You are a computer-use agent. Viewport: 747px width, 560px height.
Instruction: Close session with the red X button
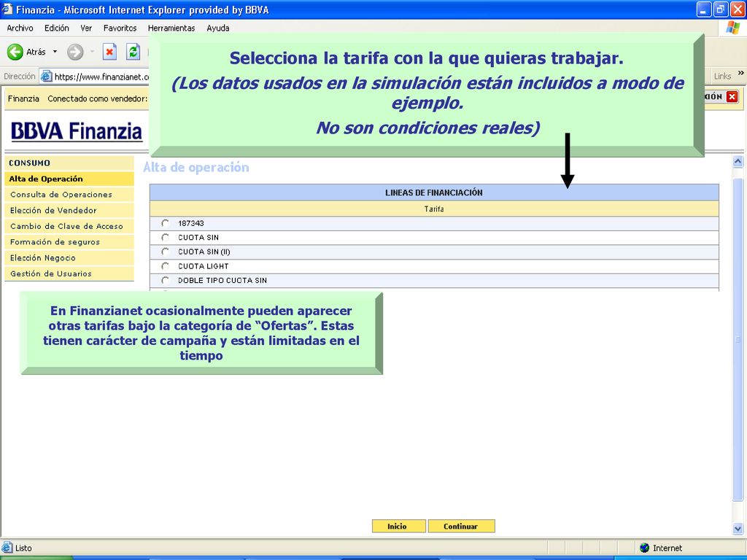732,97
